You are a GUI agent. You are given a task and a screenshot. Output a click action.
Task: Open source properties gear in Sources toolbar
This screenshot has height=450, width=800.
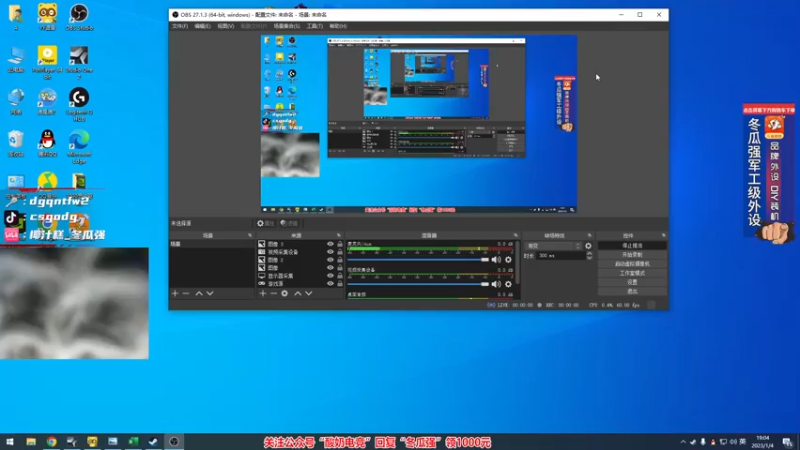(285, 293)
